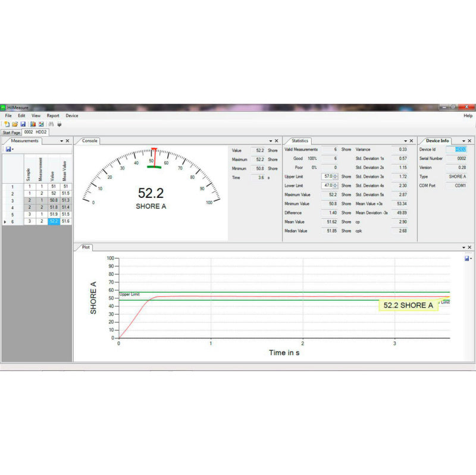Open the Device menu
This screenshot has height=475, width=476.
(x=71, y=115)
